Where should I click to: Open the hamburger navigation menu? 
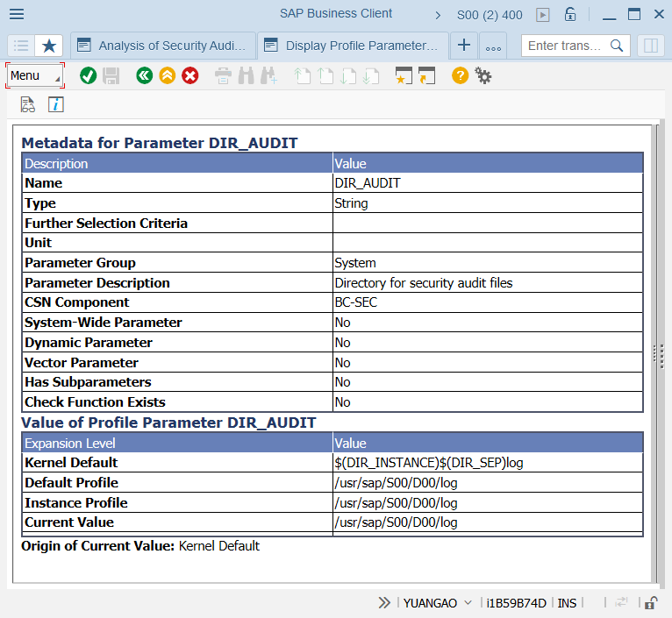pos(17,14)
